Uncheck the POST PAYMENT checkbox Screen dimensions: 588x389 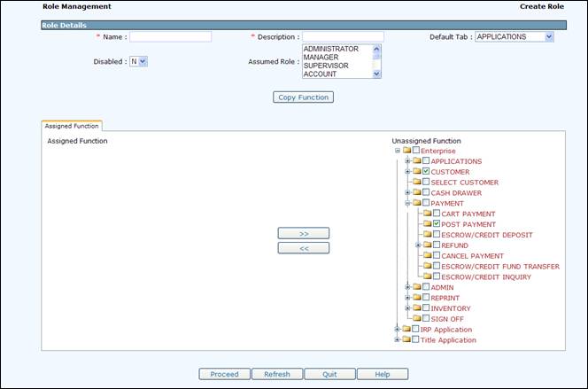pos(437,224)
